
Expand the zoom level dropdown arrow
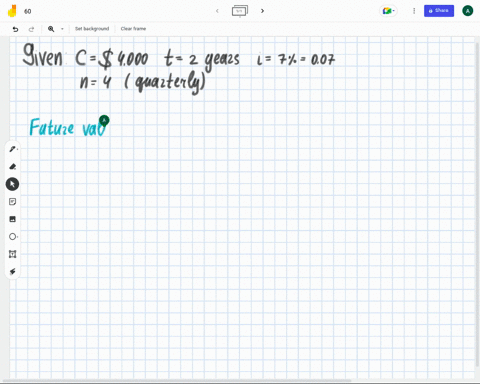tap(62, 29)
